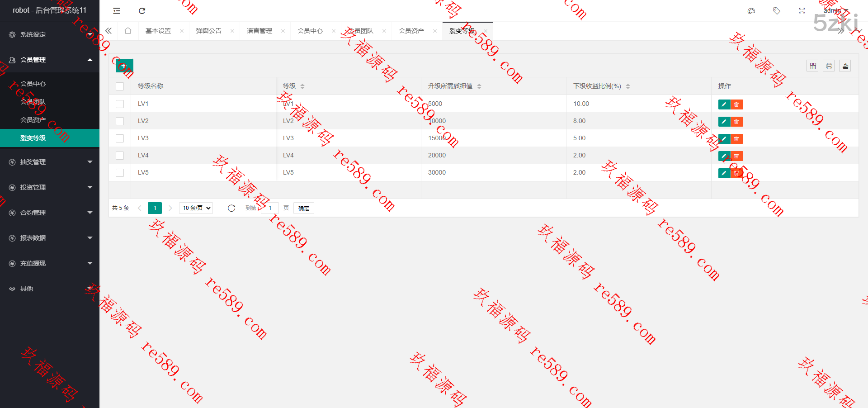
Task: Open 会员中心 in the sidebar submenu
Action: coord(33,84)
